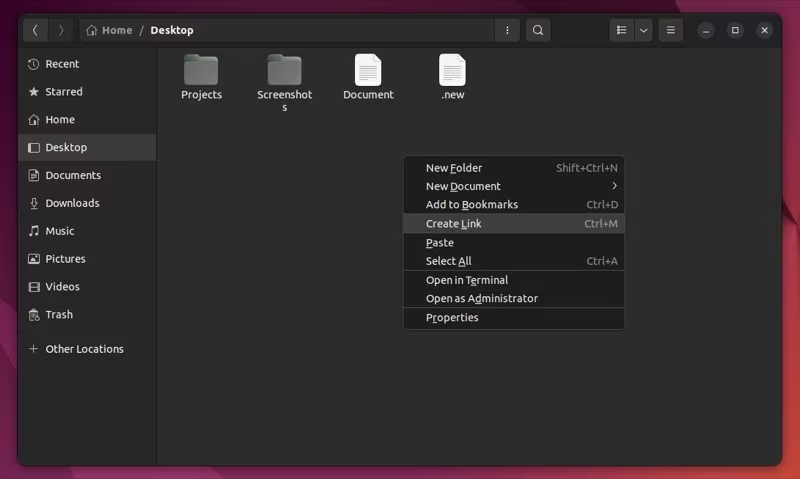The width and height of the screenshot is (800, 479).
Task: Open the path bar three-dot menu
Action: click(x=507, y=30)
